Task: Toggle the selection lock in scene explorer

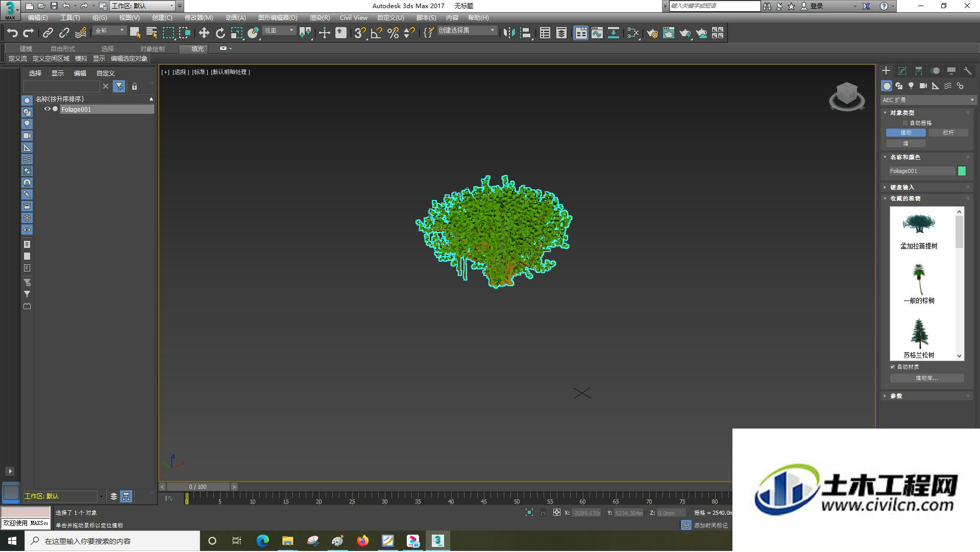Action: (x=135, y=86)
